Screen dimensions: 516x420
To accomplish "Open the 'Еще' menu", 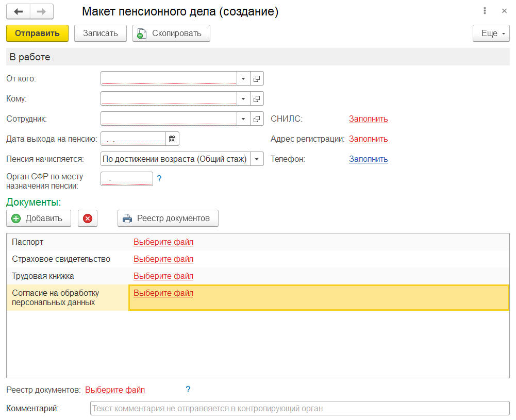I will click(x=491, y=33).
